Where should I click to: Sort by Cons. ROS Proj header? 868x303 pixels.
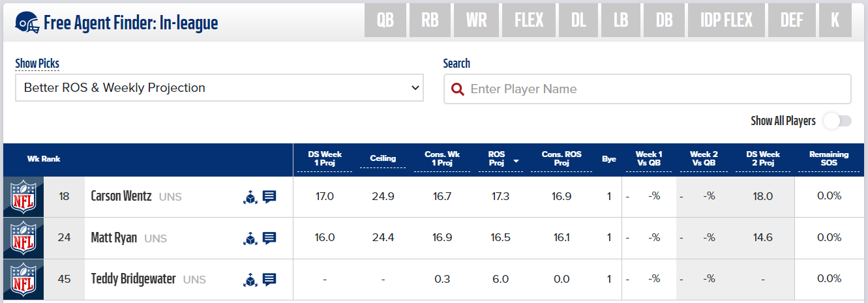[x=561, y=159]
